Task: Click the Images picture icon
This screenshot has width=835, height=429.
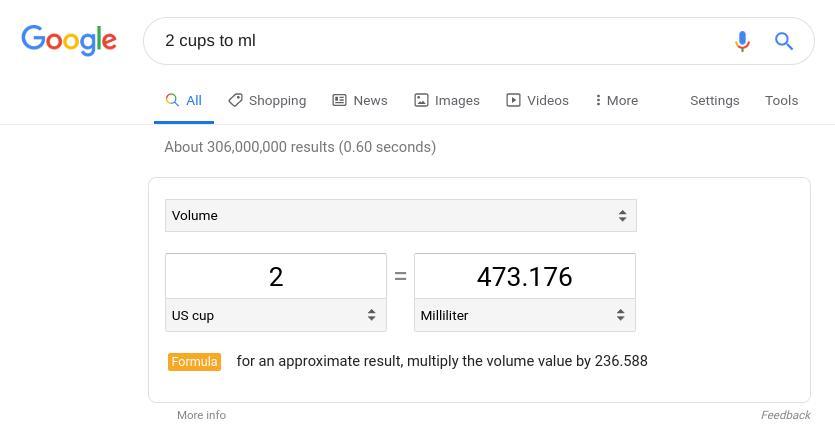Action: coord(422,100)
